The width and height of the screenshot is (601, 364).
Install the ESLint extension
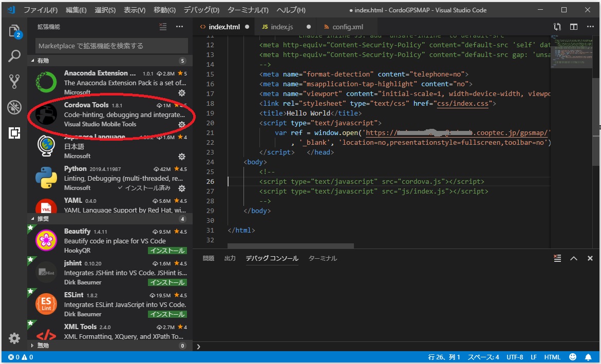click(x=167, y=314)
